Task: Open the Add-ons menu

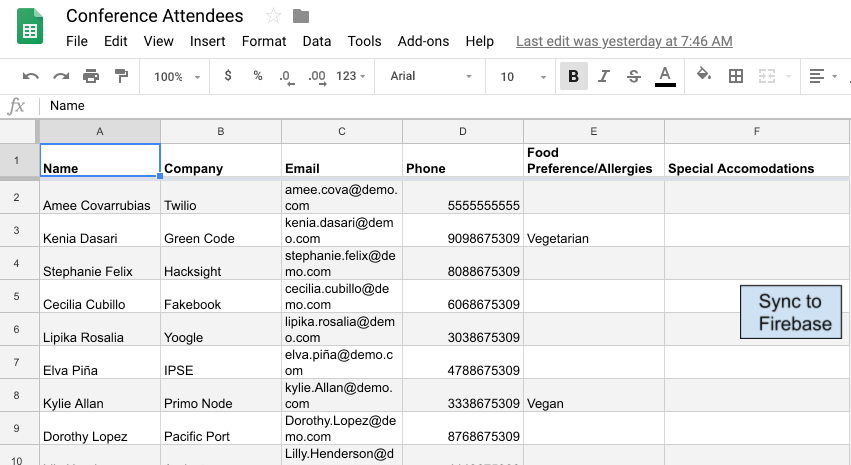Action: point(423,41)
